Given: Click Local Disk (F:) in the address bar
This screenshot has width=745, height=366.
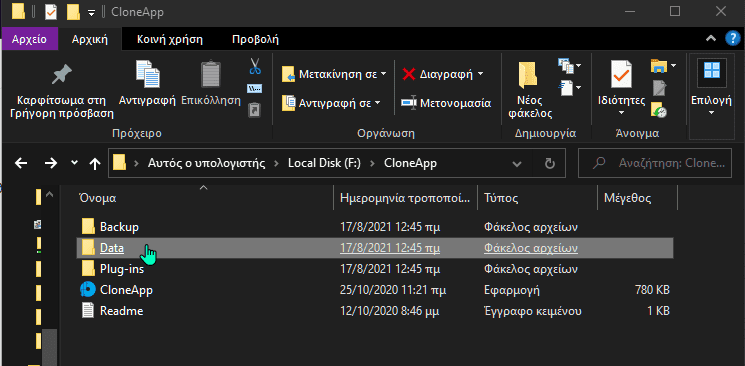Looking at the screenshot, I should pyautogui.click(x=325, y=164).
